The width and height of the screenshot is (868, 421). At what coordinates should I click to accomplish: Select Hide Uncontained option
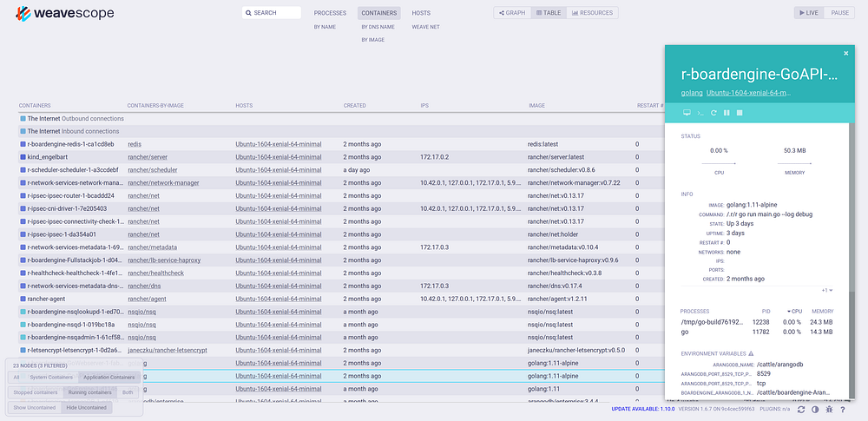(87, 408)
